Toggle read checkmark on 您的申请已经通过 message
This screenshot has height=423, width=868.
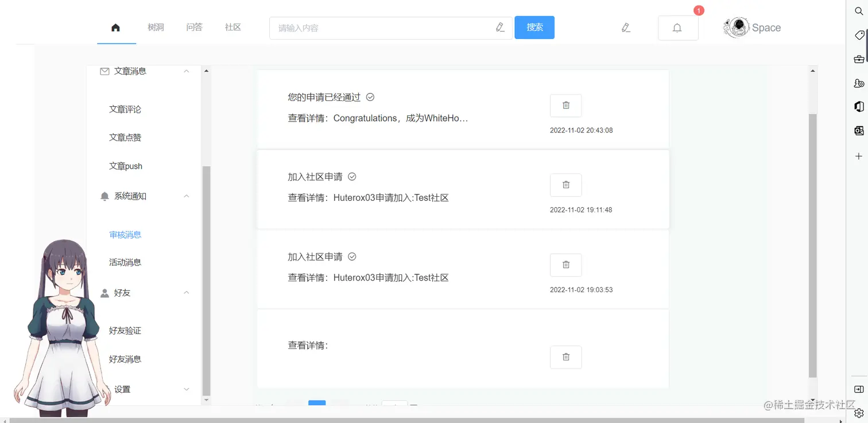pyautogui.click(x=370, y=97)
